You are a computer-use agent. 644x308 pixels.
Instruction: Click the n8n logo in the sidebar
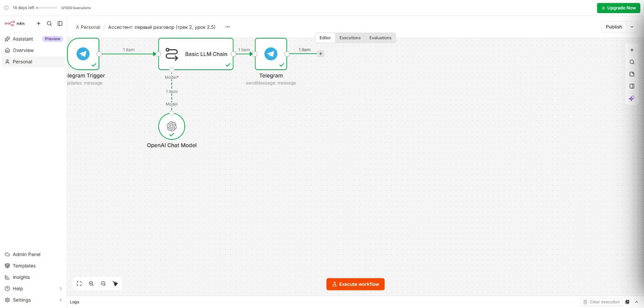point(15,23)
